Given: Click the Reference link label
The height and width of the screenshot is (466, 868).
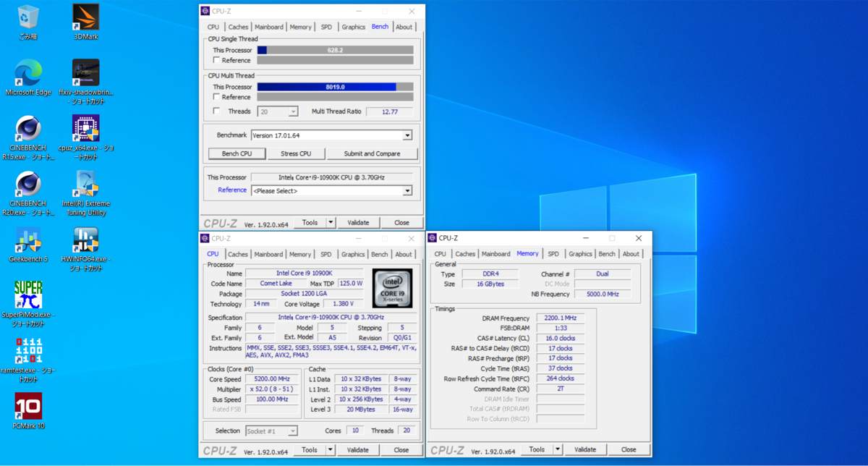Looking at the screenshot, I should tap(232, 190).
